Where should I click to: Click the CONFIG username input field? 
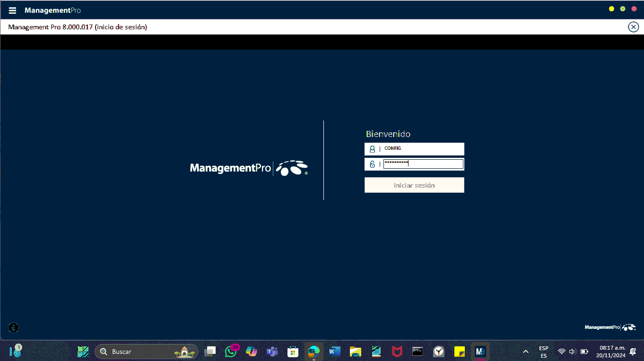click(422, 149)
